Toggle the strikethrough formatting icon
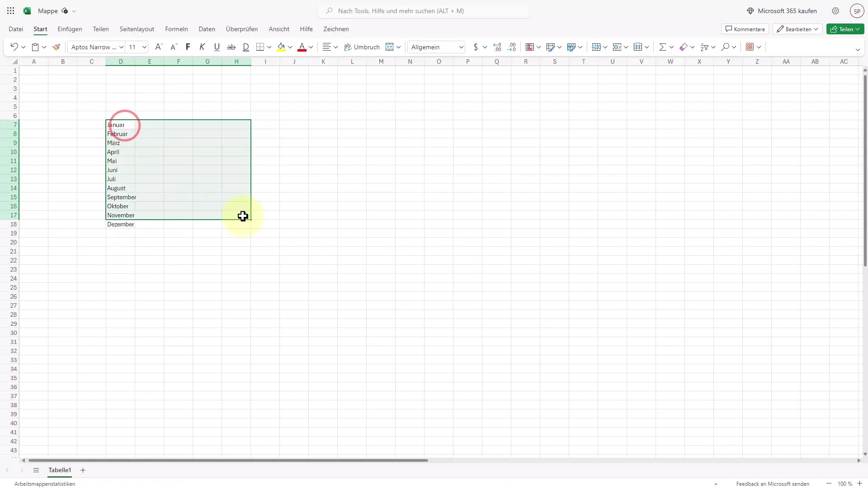This screenshot has height=488, width=868. (231, 47)
